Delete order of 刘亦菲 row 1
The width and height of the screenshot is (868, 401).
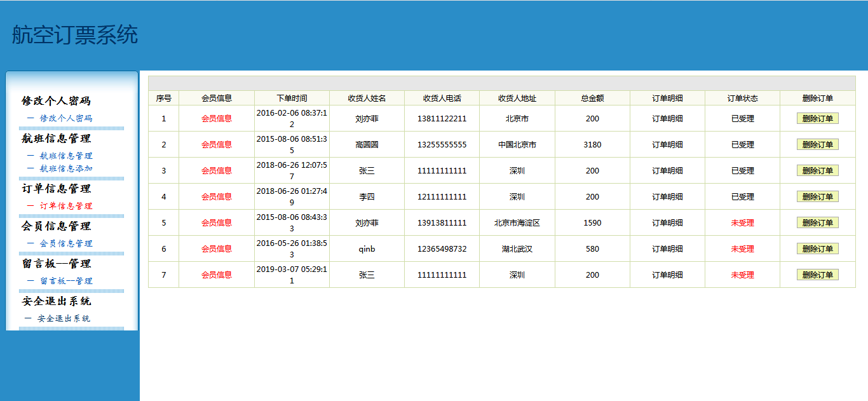pos(818,119)
